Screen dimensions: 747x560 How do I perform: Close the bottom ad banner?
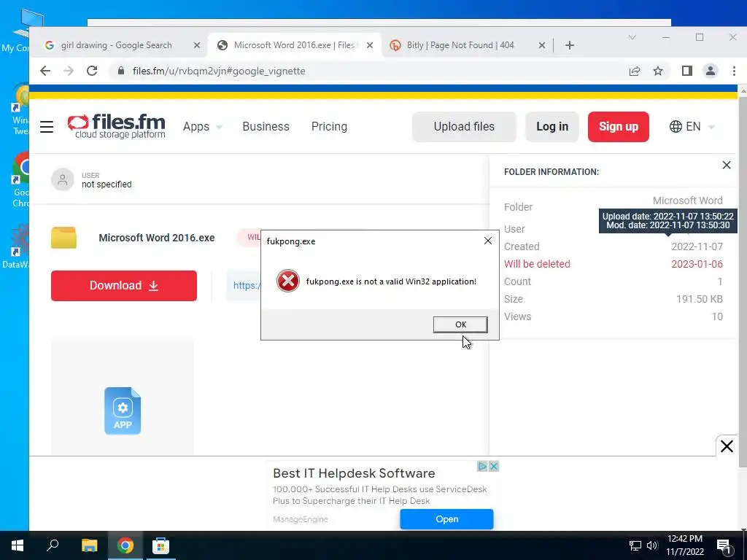(727, 446)
